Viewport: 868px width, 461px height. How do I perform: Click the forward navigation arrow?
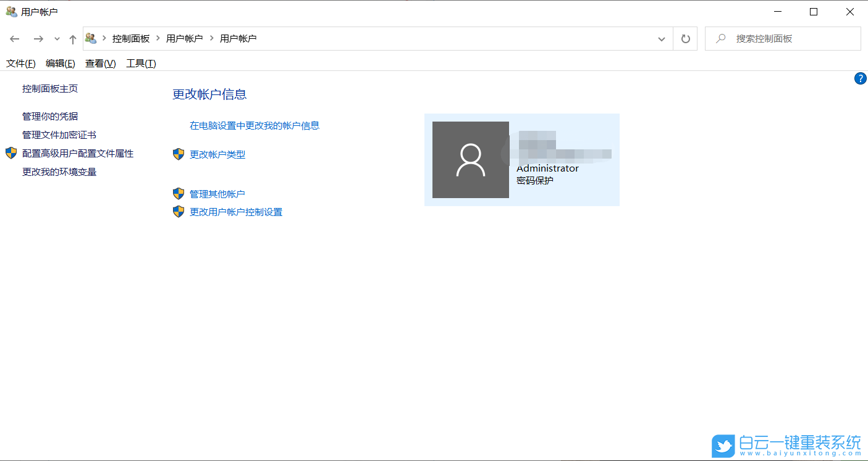[x=38, y=38]
